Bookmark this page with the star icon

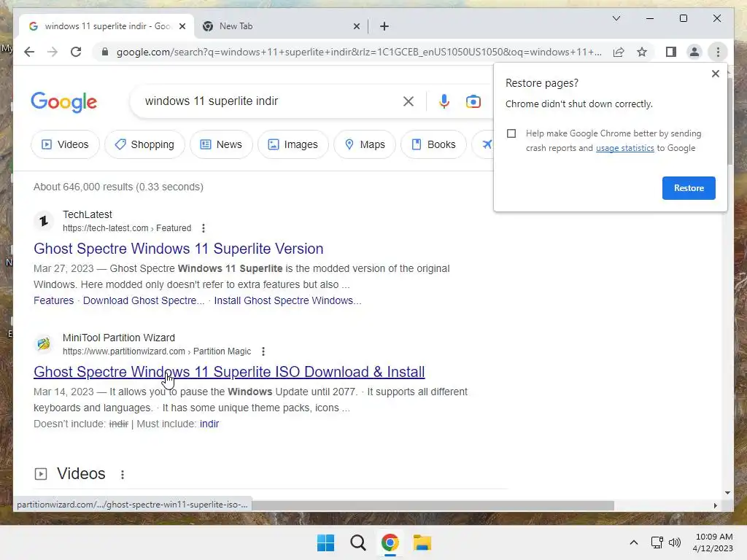642,52
